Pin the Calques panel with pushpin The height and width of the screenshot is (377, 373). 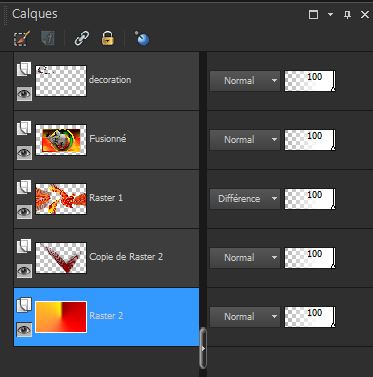(347, 14)
